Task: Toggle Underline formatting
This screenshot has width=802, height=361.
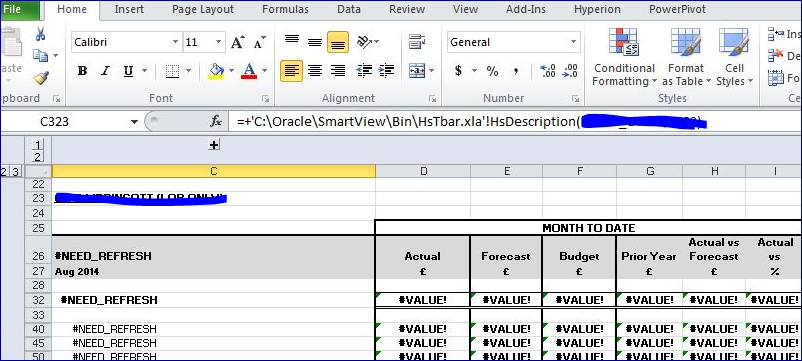Action: pos(128,71)
